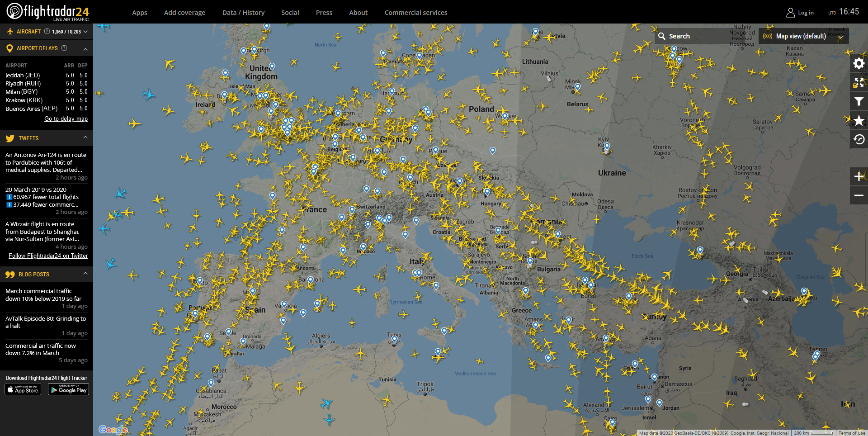Select airport pin near Kyiv

607,147
